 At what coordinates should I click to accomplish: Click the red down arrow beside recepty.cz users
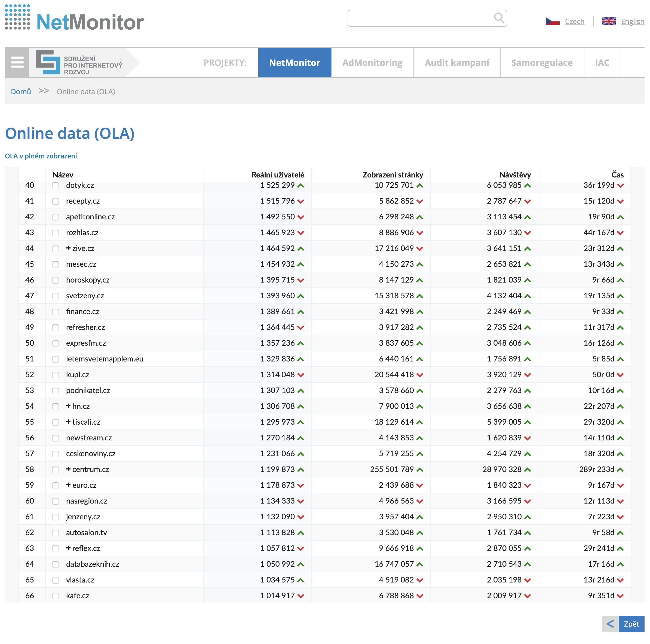point(301,201)
